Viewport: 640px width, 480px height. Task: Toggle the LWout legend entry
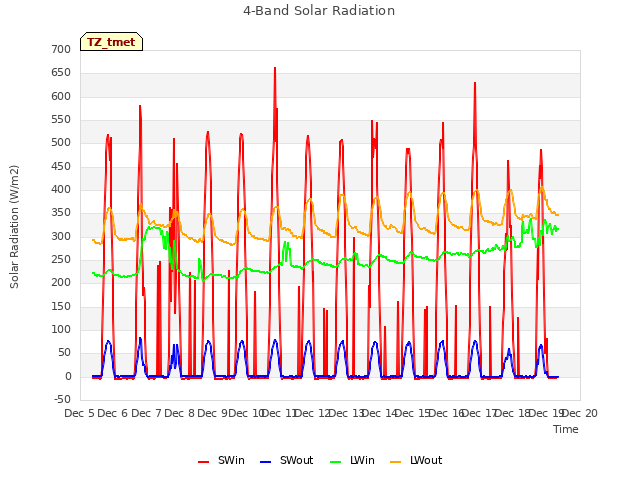coord(416,460)
